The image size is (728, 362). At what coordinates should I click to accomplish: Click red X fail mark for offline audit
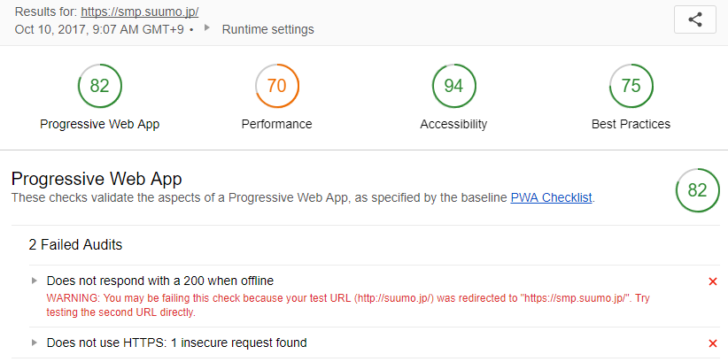click(713, 281)
